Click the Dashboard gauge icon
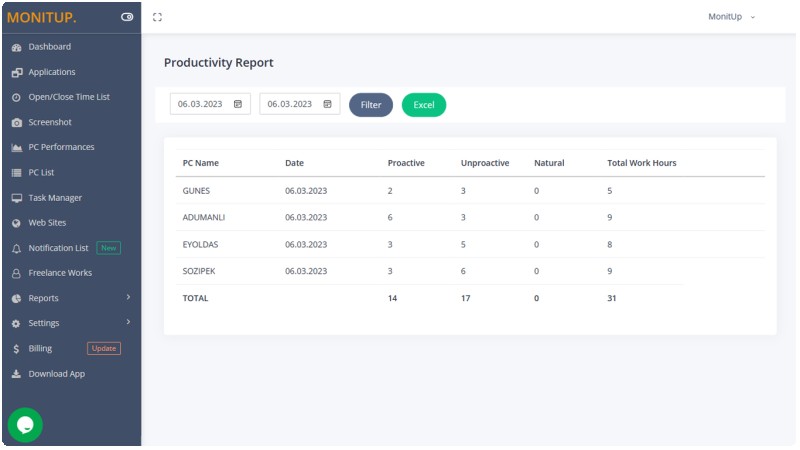 (x=16, y=47)
